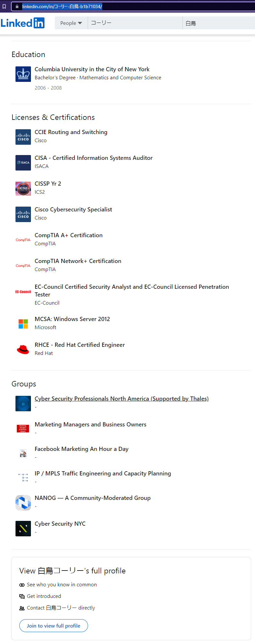The image size is (255, 644).
Task: Click the first name search field
Action: 135,23
